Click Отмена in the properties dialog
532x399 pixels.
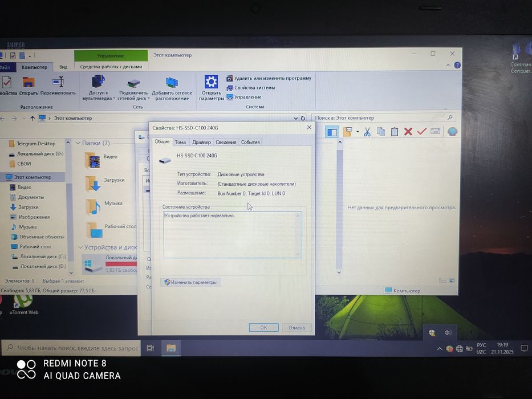[297, 328]
